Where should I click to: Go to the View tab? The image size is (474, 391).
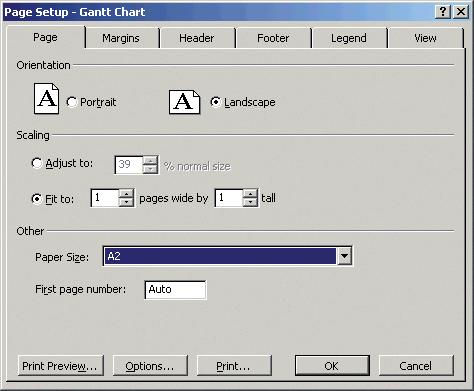(x=425, y=38)
